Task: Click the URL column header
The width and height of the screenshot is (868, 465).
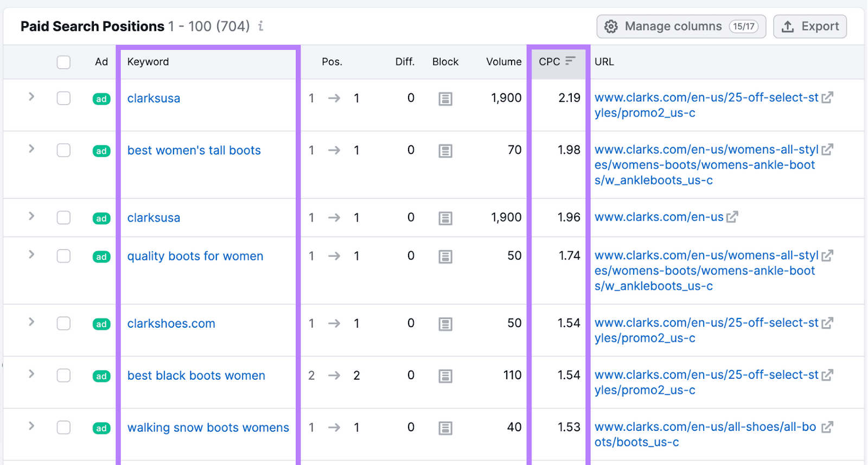Action: pyautogui.click(x=604, y=62)
